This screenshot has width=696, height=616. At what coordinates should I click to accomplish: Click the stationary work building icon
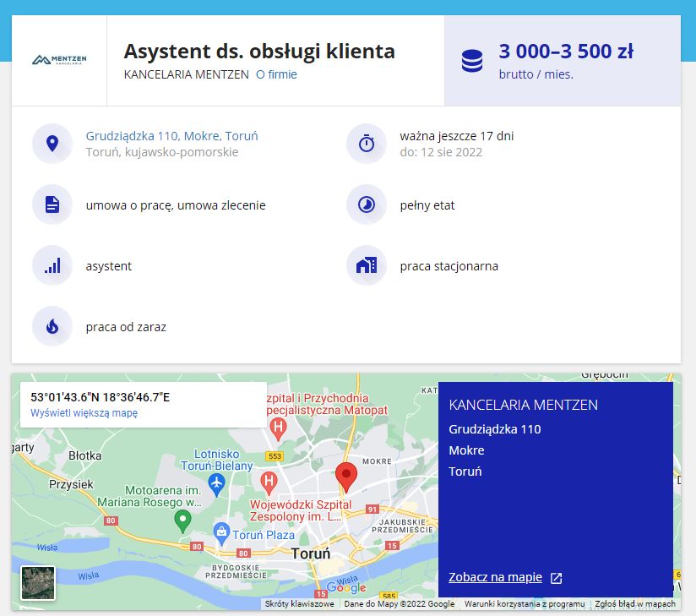point(367,265)
